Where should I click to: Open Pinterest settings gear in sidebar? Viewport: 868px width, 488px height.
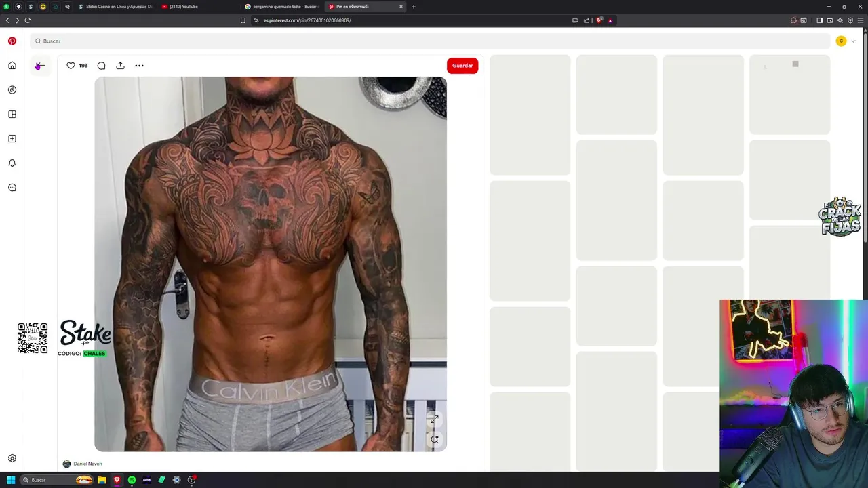pos(12,458)
